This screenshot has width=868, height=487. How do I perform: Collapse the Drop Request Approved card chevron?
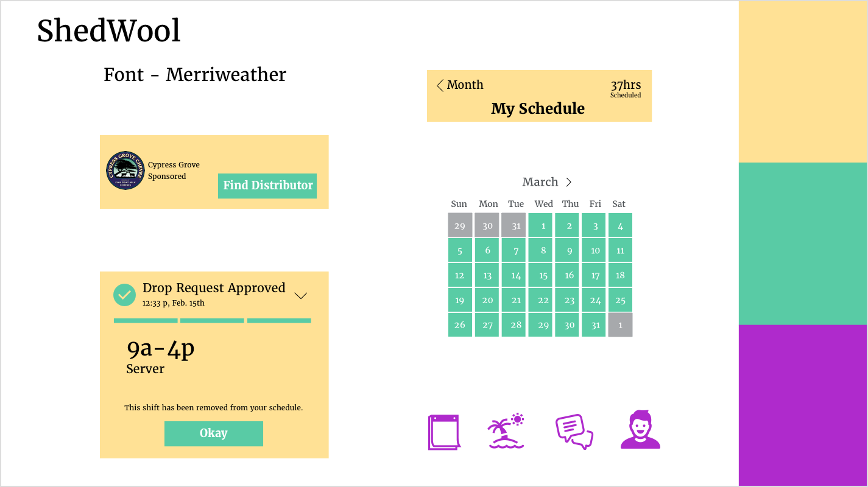click(x=301, y=296)
